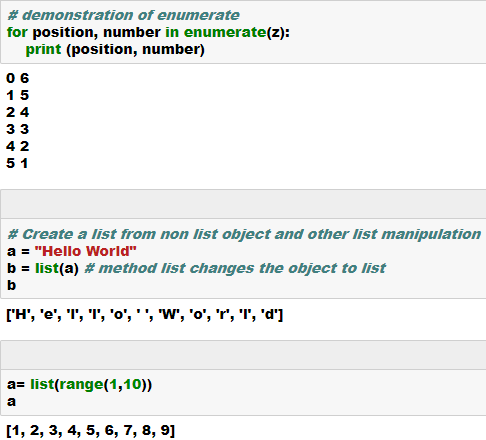Select the output list beginning ['H', 'e', 'l'
The width and height of the screenshot is (486, 440).
(145, 314)
